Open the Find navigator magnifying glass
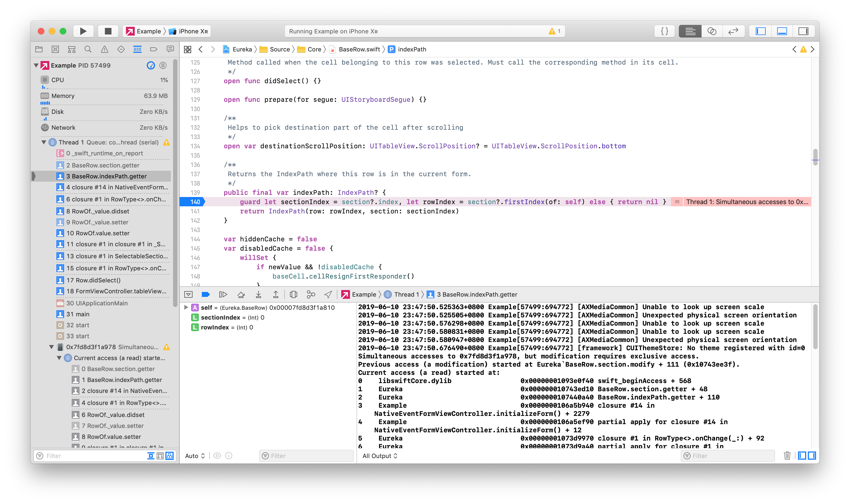 pos(88,49)
